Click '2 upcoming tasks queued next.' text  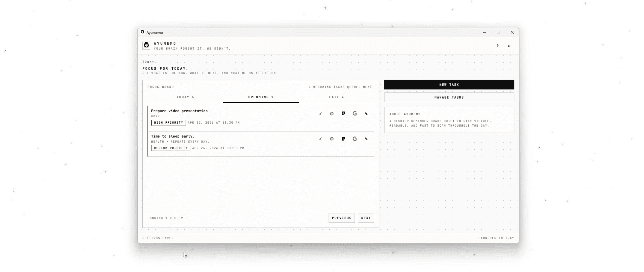341,87
